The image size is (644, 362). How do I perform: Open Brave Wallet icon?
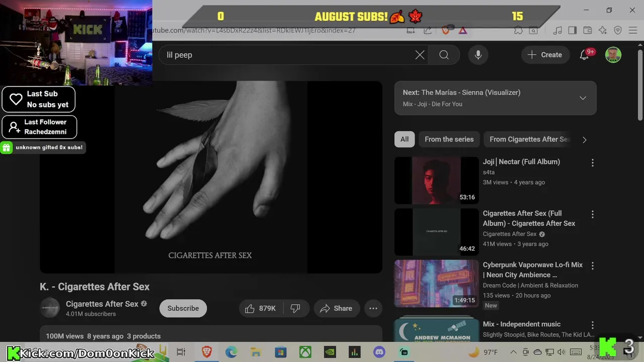tap(587, 30)
